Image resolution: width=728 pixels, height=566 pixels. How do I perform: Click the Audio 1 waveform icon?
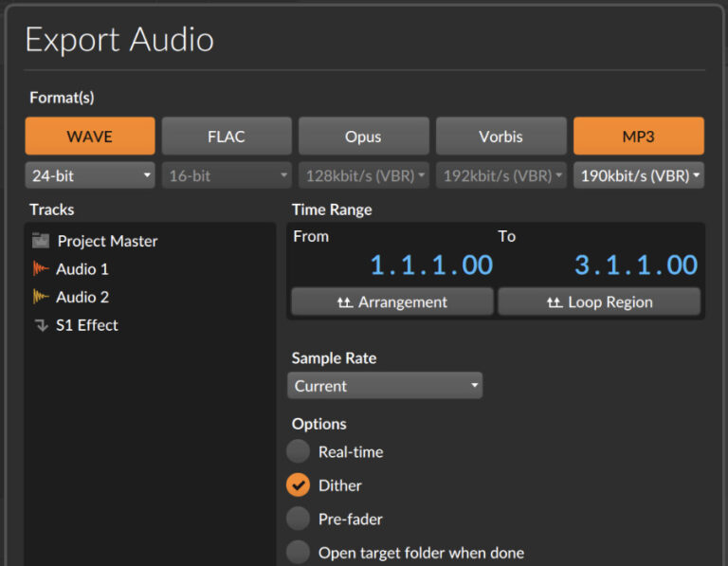(41, 268)
